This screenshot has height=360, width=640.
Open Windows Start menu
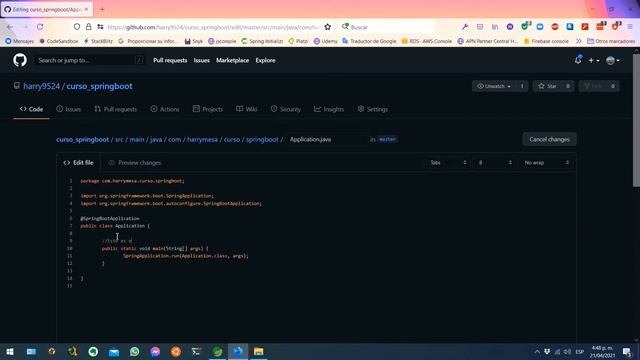(10, 351)
